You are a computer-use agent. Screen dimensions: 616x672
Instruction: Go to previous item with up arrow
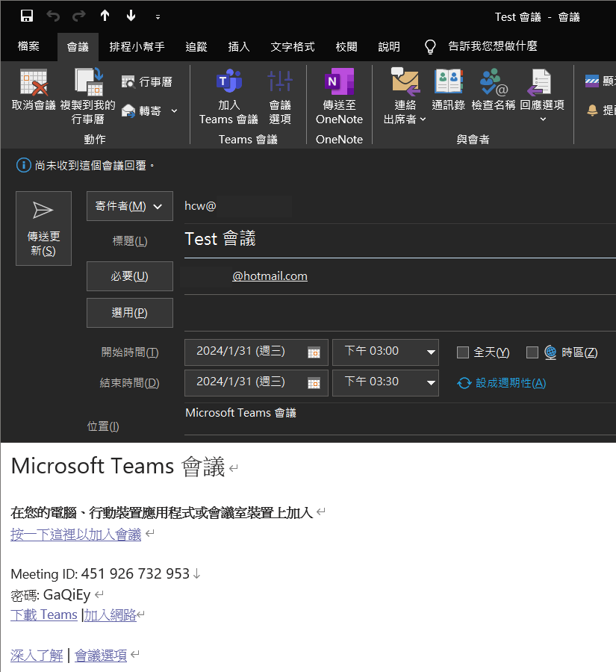point(105,16)
